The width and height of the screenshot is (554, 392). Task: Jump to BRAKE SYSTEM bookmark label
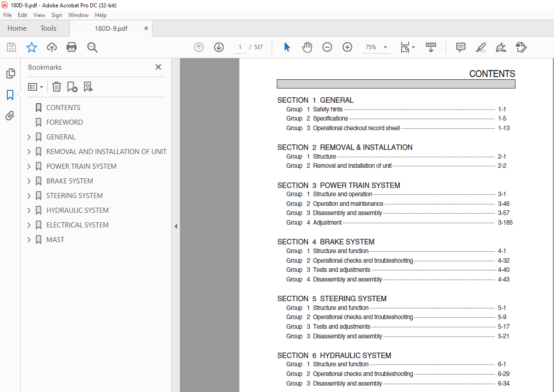(70, 181)
